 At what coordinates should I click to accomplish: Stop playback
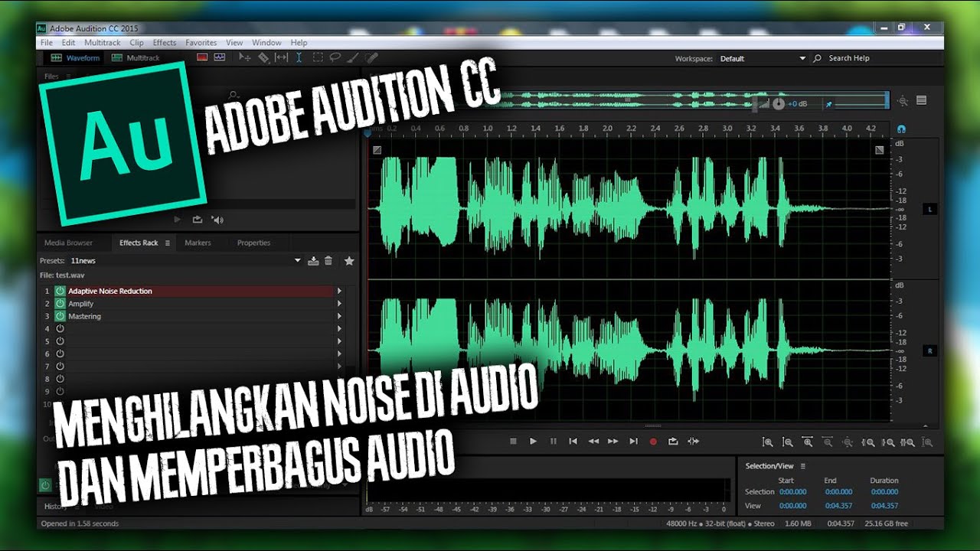[x=514, y=442]
